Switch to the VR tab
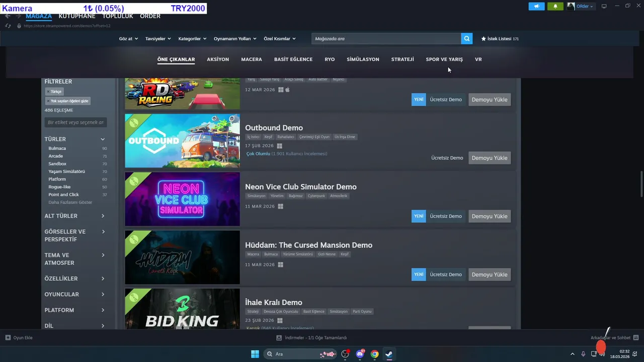 click(478, 59)
